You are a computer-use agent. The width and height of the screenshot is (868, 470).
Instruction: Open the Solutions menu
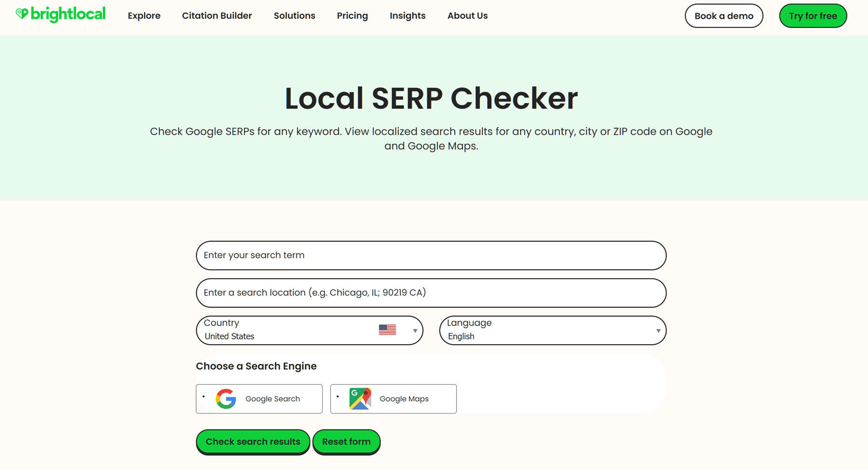[x=294, y=16]
